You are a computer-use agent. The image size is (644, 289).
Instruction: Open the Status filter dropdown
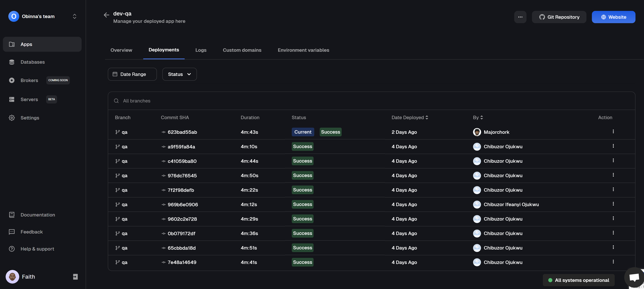coord(179,74)
